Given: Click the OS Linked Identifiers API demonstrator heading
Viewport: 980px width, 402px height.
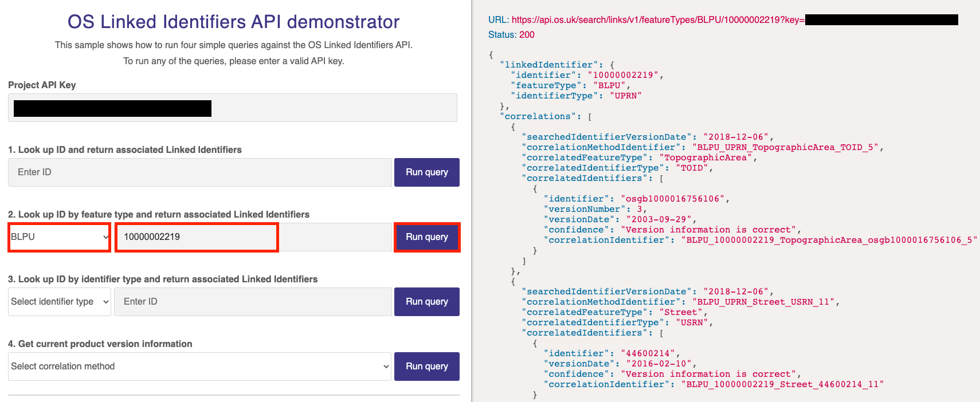Looking at the screenshot, I should coord(234,22).
